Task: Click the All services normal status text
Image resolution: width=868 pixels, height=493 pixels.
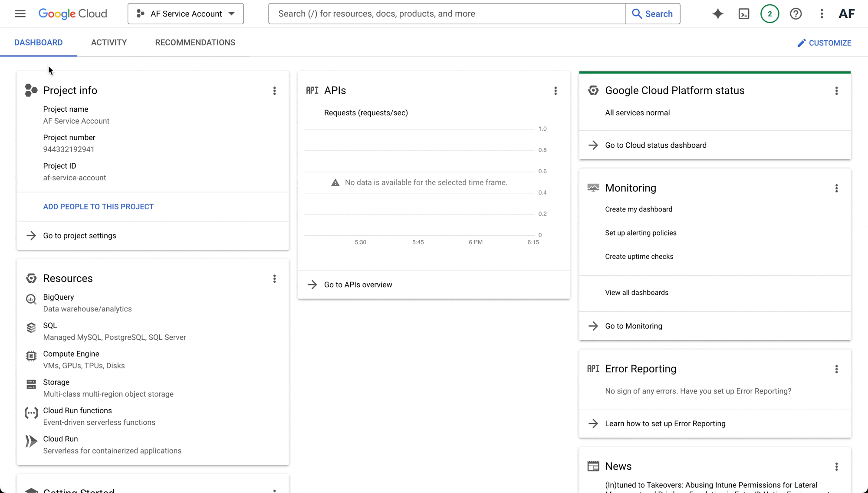Action: click(637, 113)
